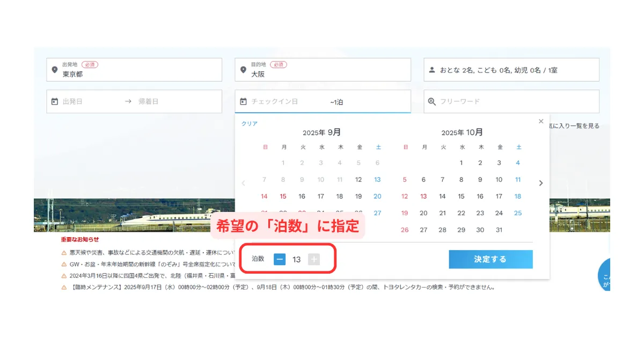
Task: Click the departure date calendar icon
Action: click(54, 101)
